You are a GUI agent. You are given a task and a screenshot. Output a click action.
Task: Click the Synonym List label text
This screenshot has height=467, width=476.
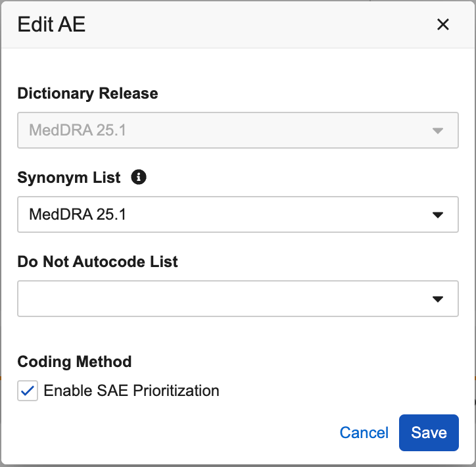click(69, 178)
